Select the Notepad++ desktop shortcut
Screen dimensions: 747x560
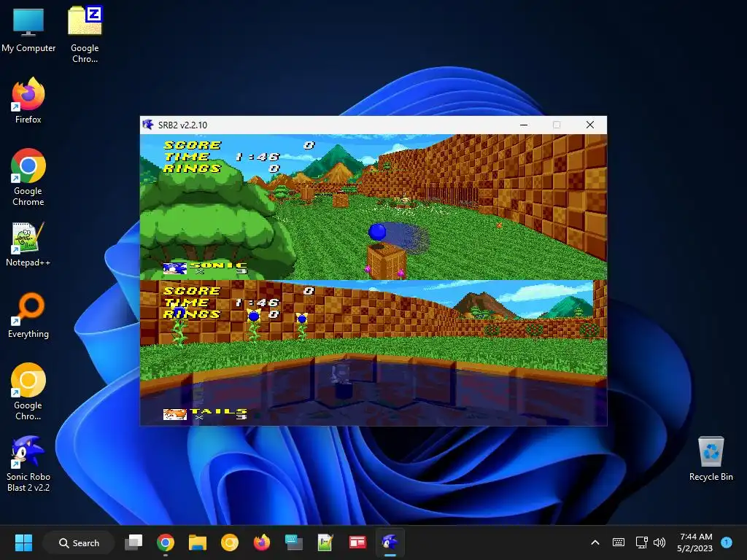[28, 244]
